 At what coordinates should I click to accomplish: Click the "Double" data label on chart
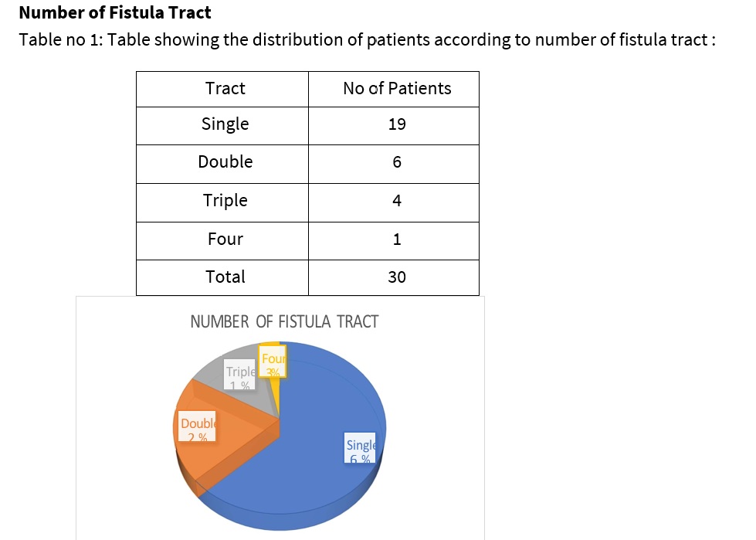(197, 429)
